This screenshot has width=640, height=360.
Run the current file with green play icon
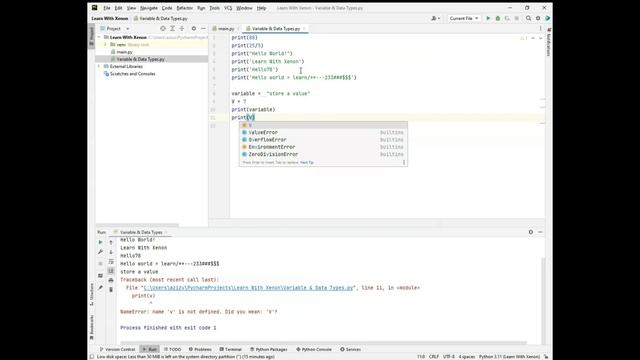(488, 18)
